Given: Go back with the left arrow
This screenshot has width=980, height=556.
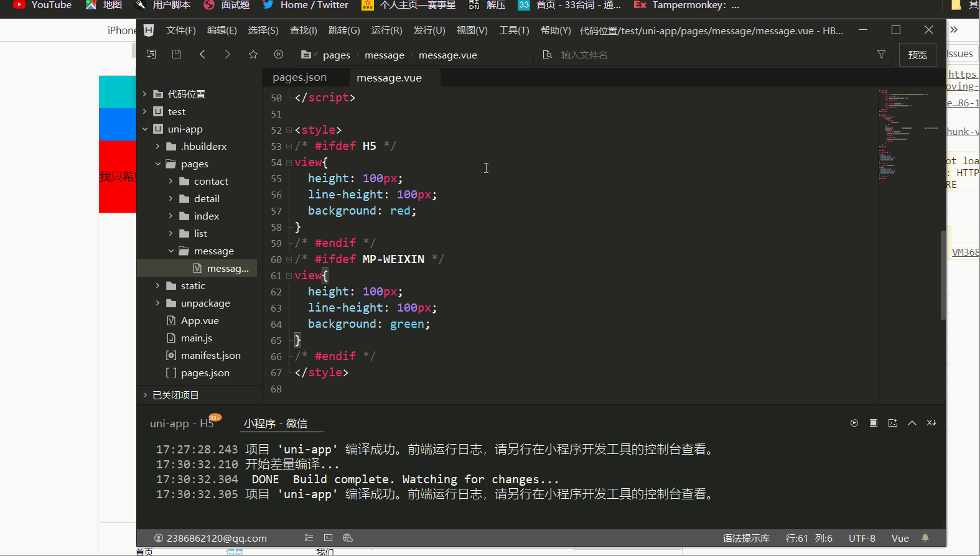Looking at the screenshot, I should tap(202, 54).
